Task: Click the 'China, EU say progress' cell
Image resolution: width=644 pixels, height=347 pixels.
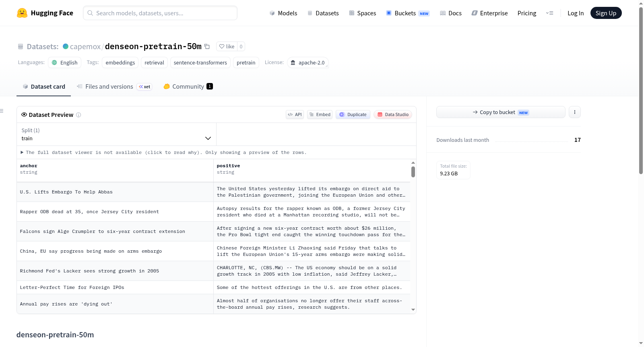Action: coord(115,251)
